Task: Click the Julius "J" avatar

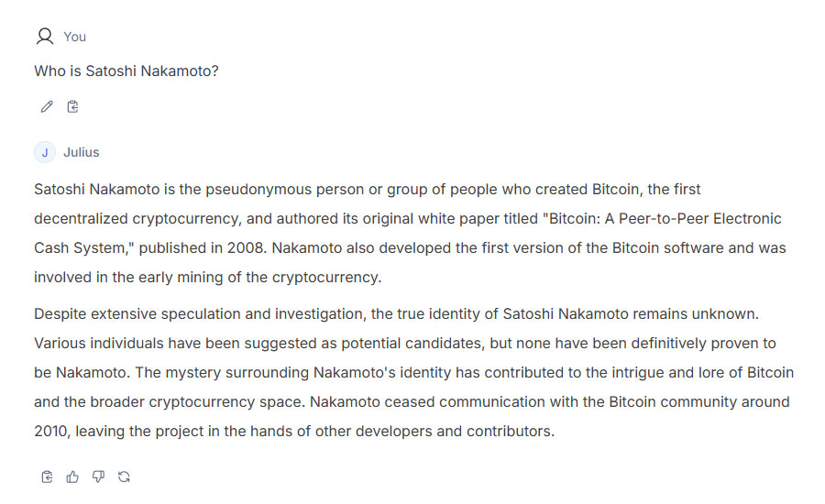Action: tap(44, 152)
